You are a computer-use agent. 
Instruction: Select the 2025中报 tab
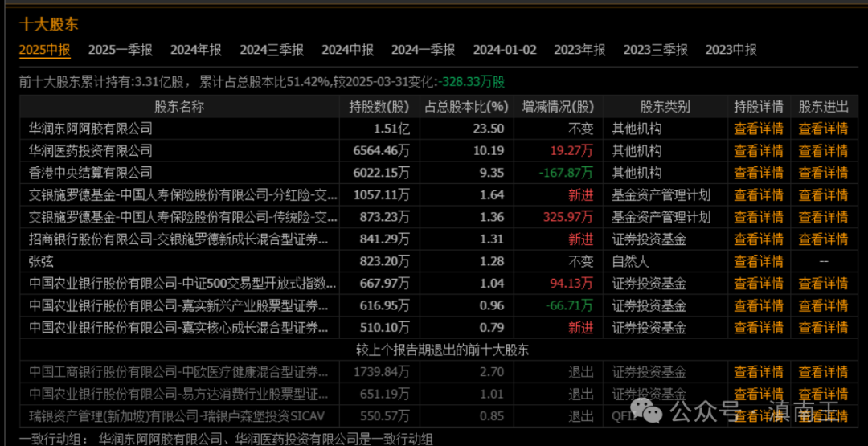click(x=45, y=51)
